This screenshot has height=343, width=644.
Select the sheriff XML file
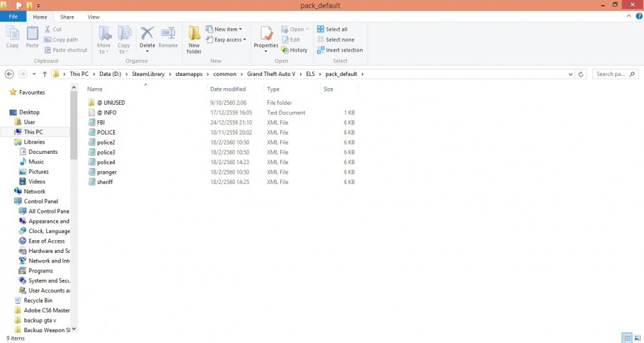tap(105, 182)
